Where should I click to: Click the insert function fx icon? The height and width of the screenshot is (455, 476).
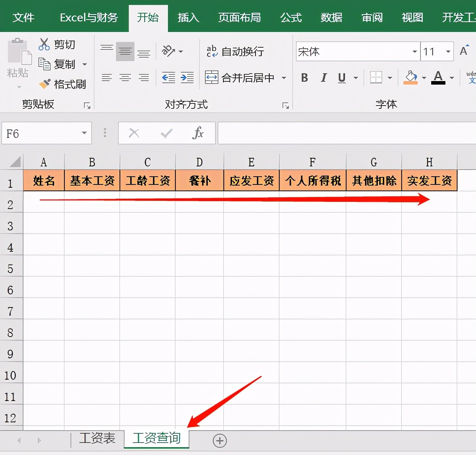[198, 133]
